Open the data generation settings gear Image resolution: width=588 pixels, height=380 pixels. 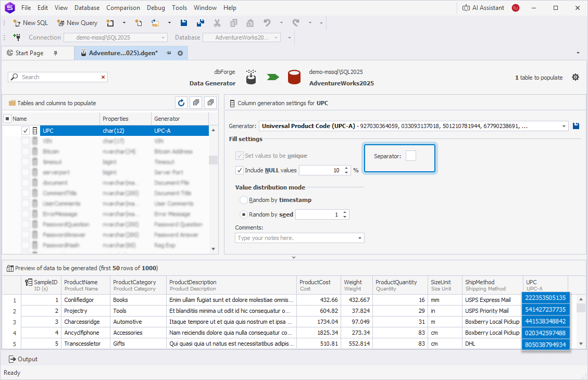click(x=576, y=77)
